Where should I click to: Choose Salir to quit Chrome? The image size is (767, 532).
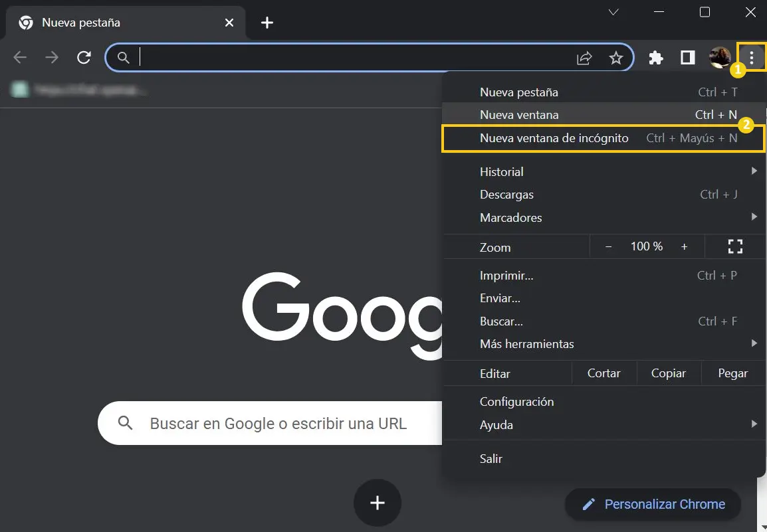(604, 459)
